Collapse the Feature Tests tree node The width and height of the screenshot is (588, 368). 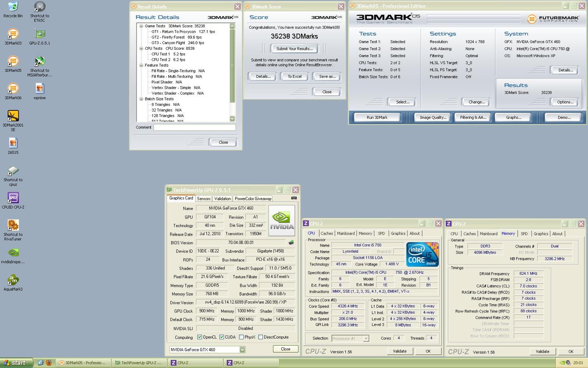click(141, 65)
